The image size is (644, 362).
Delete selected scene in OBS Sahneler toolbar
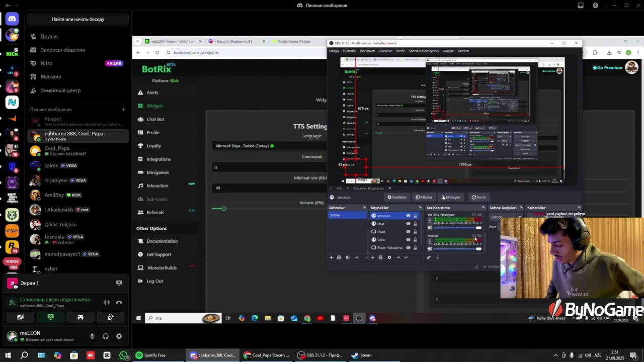tap(339, 257)
